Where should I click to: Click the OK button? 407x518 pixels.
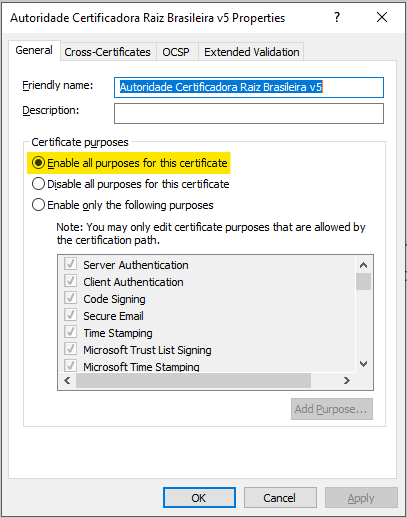pyautogui.click(x=199, y=498)
